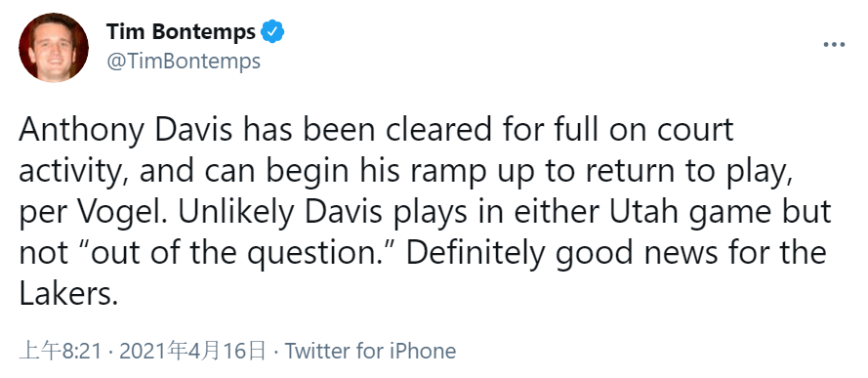Click the word 'activity,' starting second line
868x378 pixels.
(x=74, y=173)
